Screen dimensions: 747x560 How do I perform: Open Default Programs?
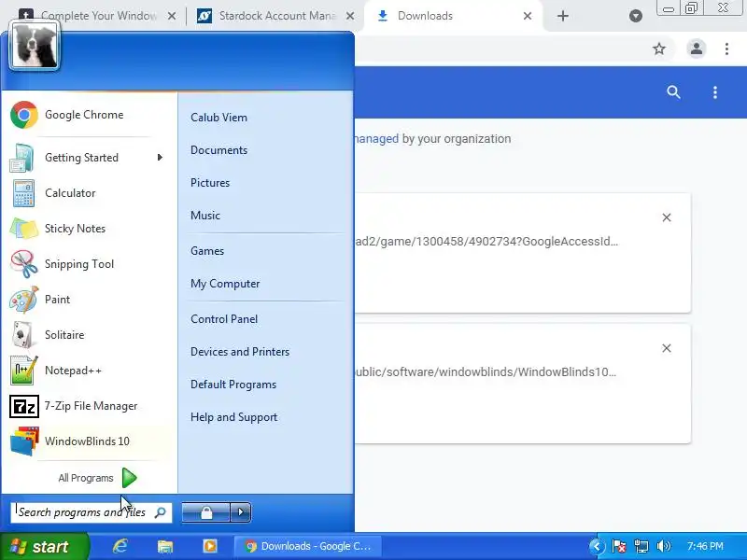[233, 385]
